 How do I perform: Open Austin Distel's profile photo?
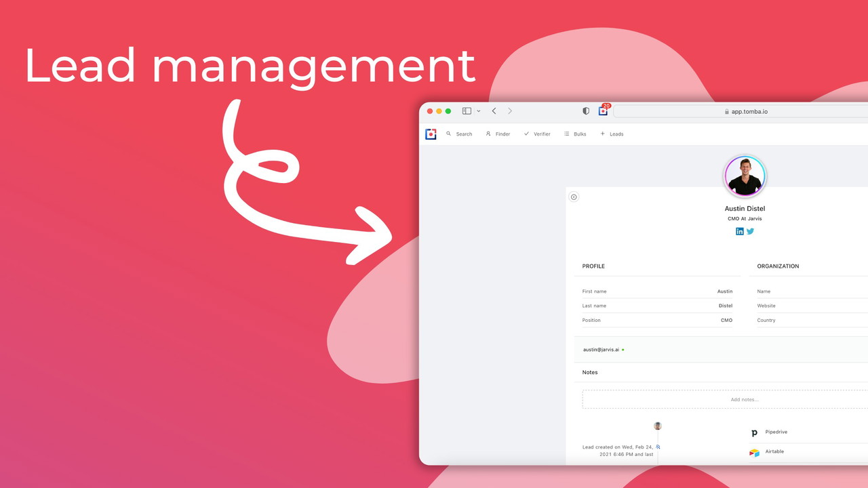point(745,176)
